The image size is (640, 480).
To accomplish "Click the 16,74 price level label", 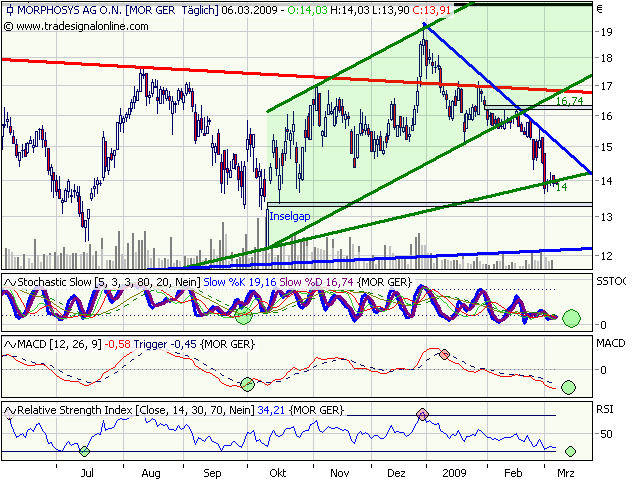I will pyautogui.click(x=569, y=101).
